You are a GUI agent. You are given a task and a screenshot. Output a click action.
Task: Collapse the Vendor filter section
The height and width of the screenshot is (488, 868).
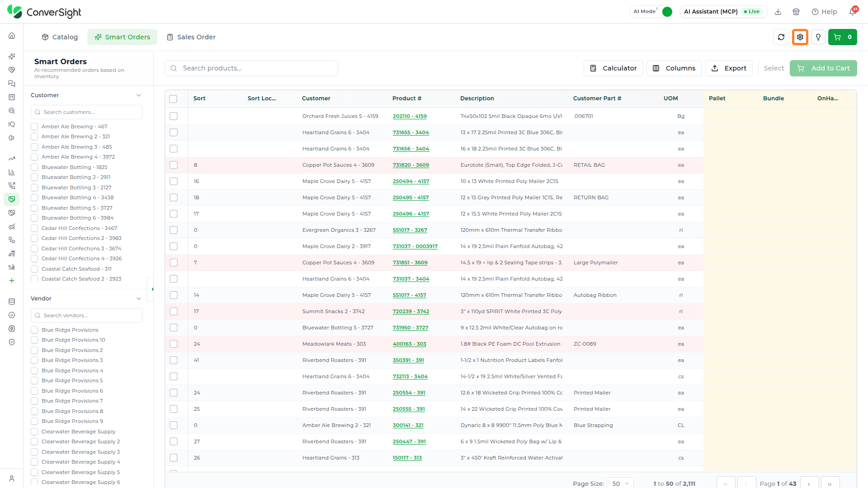pos(139,299)
